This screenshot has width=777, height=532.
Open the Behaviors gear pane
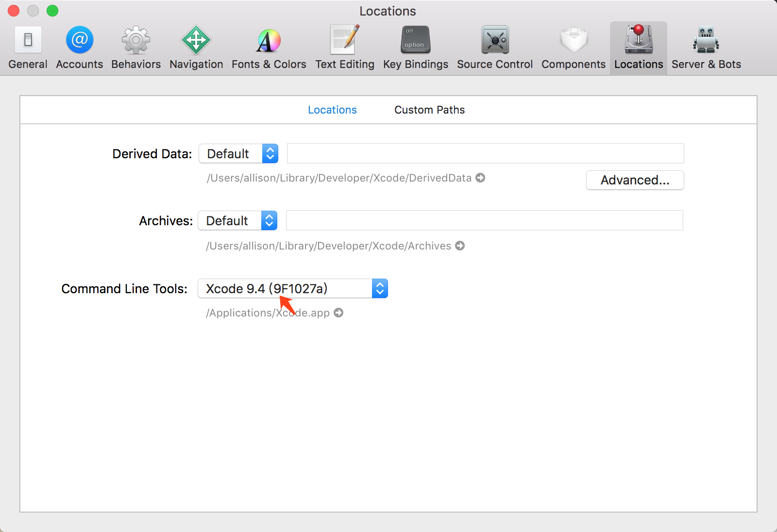136,48
